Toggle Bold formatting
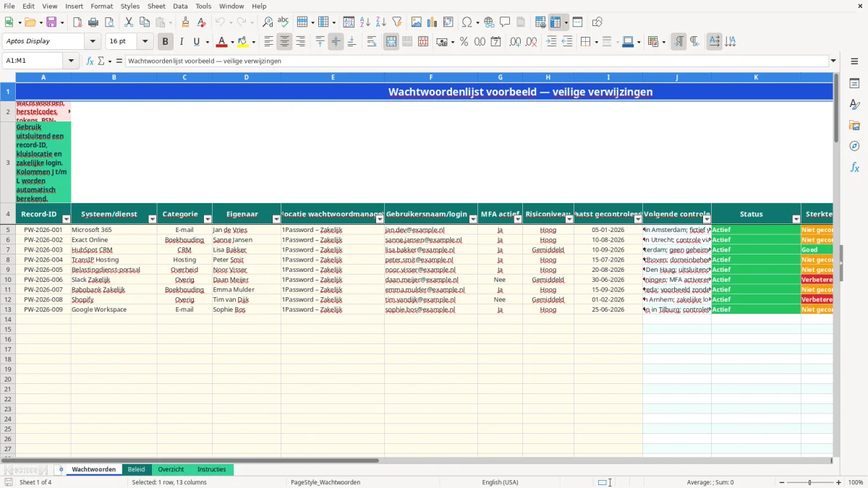Screen dimensions: 868x488 coord(165,42)
